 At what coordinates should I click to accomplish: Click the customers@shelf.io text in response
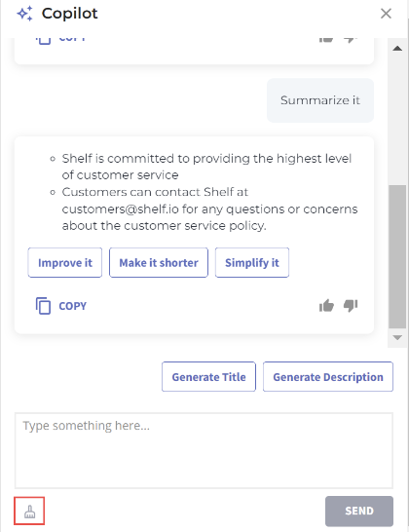tap(121, 209)
